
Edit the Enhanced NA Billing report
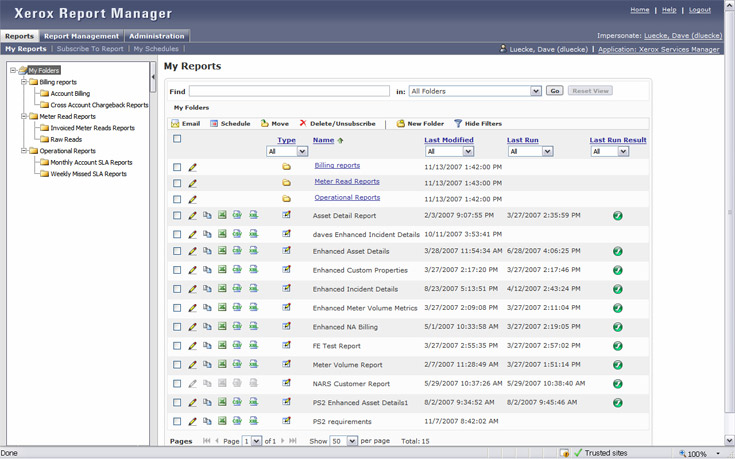coord(192,327)
